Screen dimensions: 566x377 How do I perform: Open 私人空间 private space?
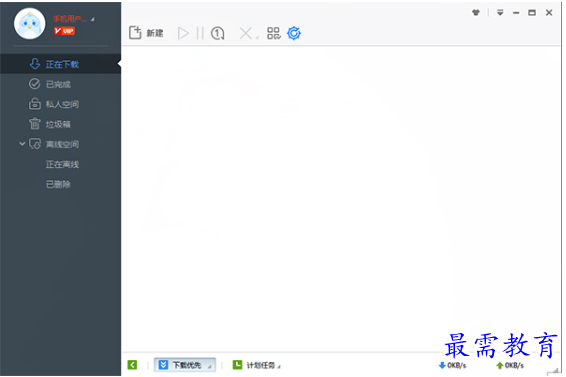tap(61, 104)
